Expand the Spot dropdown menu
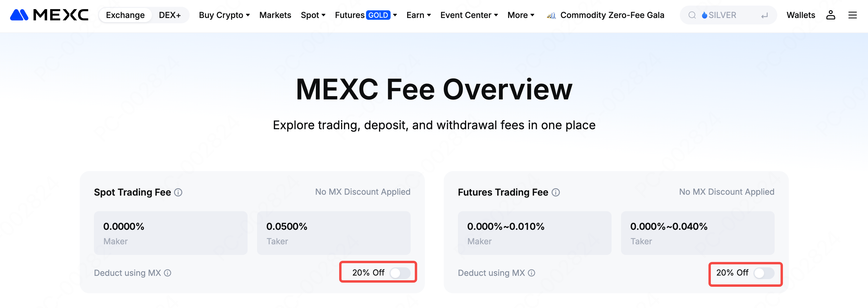 coord(313,15)
